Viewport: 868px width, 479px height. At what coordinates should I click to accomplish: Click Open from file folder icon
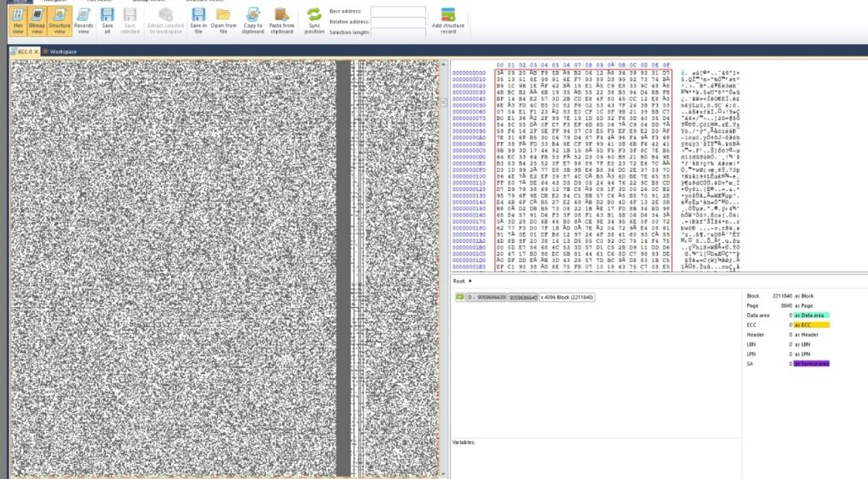pos(223,21)
